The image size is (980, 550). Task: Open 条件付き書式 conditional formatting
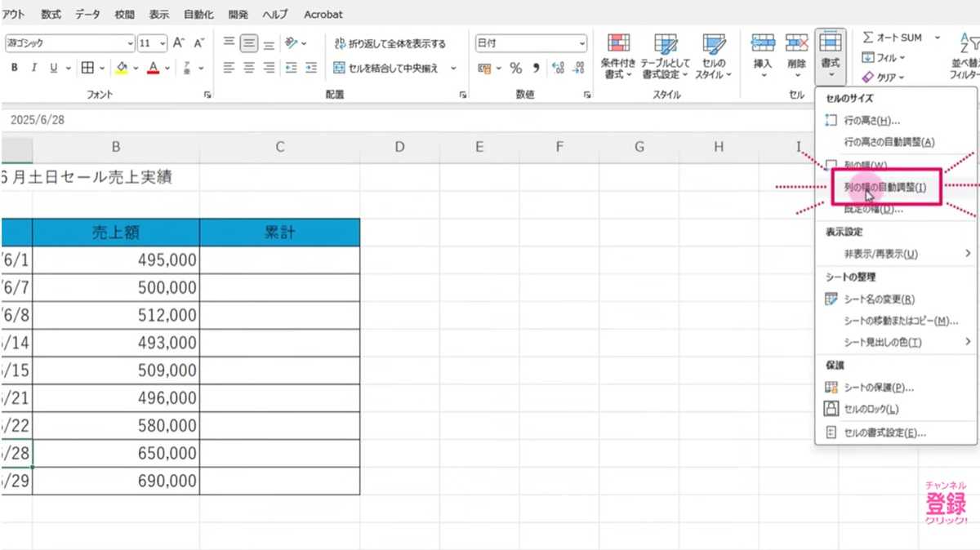(x=618, y=57)
